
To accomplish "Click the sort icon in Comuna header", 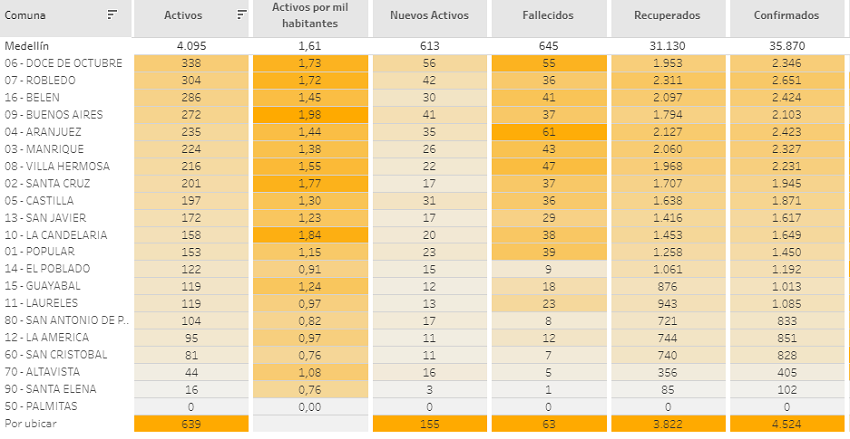I will [112, 15].
